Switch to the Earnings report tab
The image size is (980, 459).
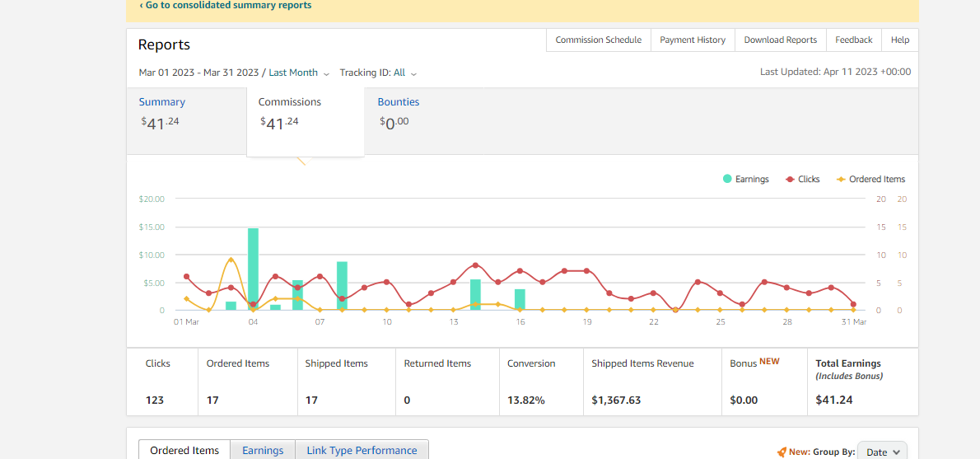263,450
